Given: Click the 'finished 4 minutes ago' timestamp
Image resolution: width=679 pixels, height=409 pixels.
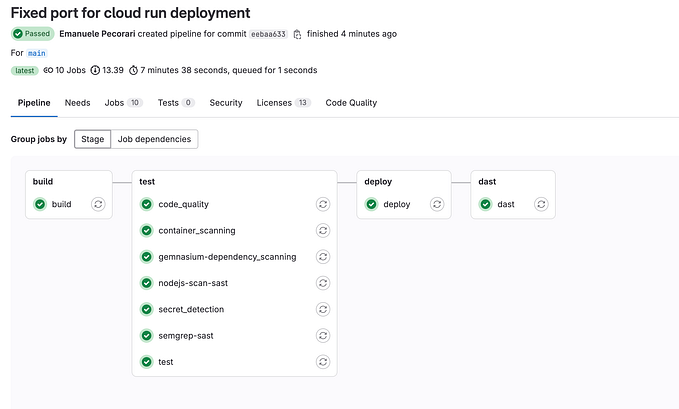Looking at the screenshot, I should (352, 34).
